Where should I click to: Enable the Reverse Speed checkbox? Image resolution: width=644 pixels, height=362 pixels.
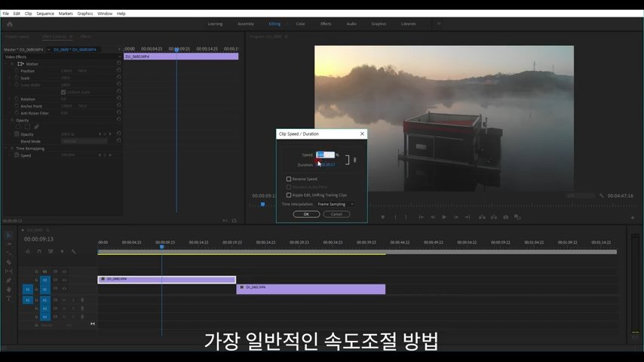[289, 179]
